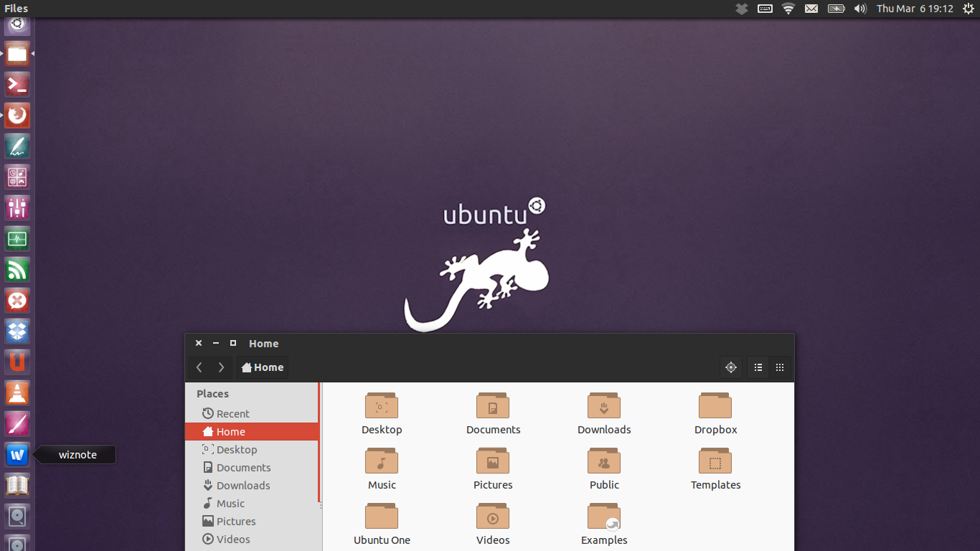Open the Desktop folder icon
The width and height of the screenshot is (980, 551).
pyautogui.click(x=382, y=406)
